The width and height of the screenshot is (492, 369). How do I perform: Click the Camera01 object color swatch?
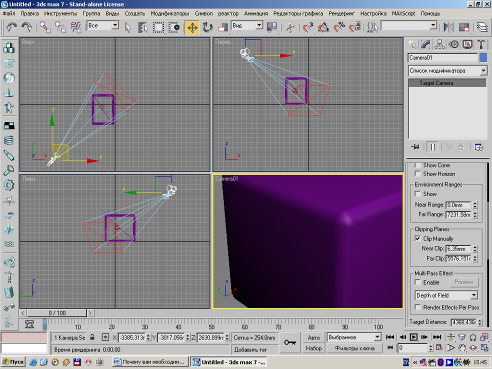(483, 58)
